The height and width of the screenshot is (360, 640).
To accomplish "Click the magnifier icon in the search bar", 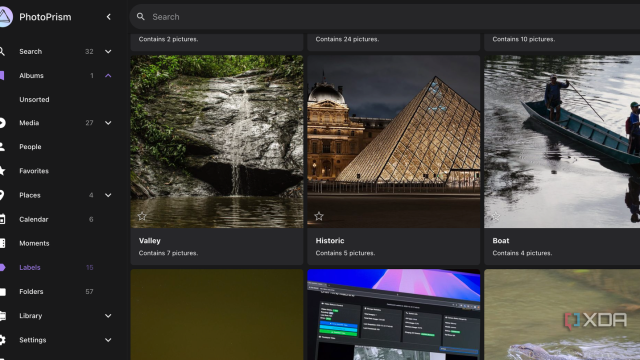I will tap(141, 17).
